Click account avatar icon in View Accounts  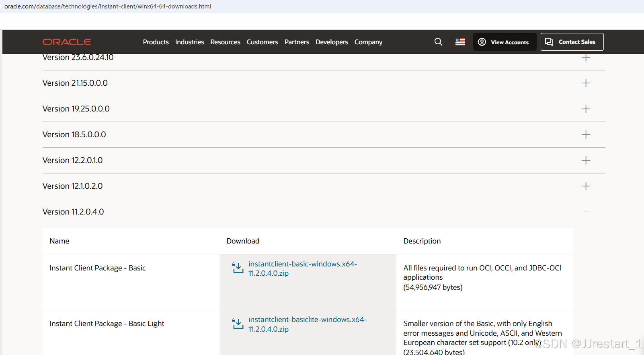(482, 42)
